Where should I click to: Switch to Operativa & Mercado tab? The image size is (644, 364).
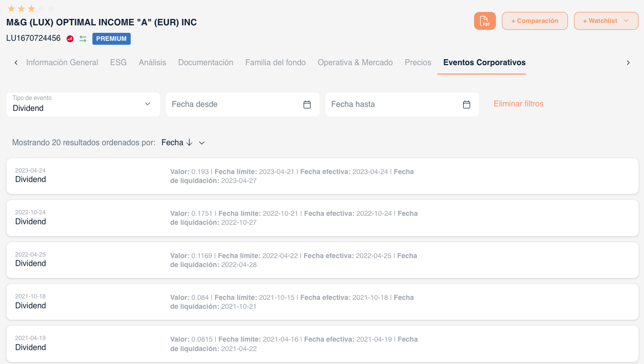355,63
